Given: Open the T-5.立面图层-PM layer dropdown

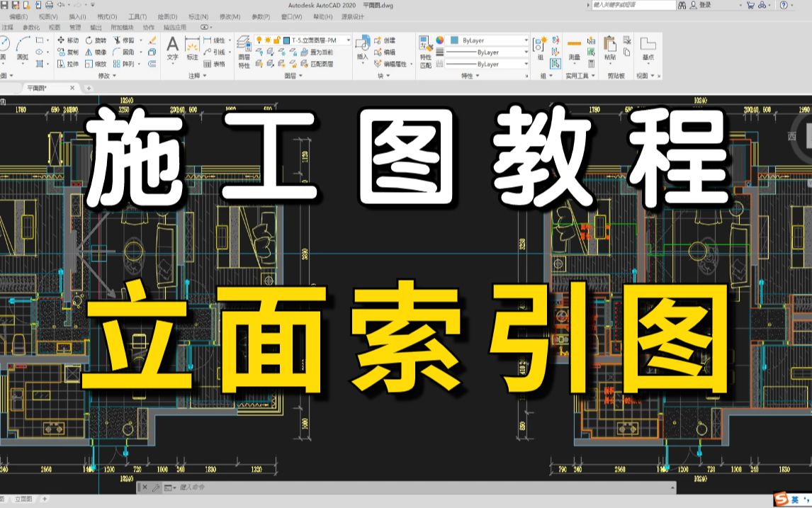Looking at the screenshot, I should (x=348, y=40).
